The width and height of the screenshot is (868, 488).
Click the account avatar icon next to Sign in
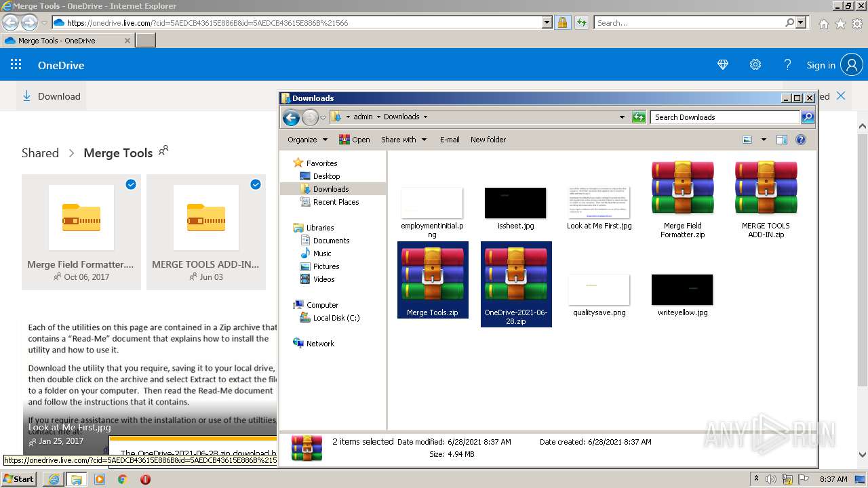pyautogui.click(x=852, y=65)
